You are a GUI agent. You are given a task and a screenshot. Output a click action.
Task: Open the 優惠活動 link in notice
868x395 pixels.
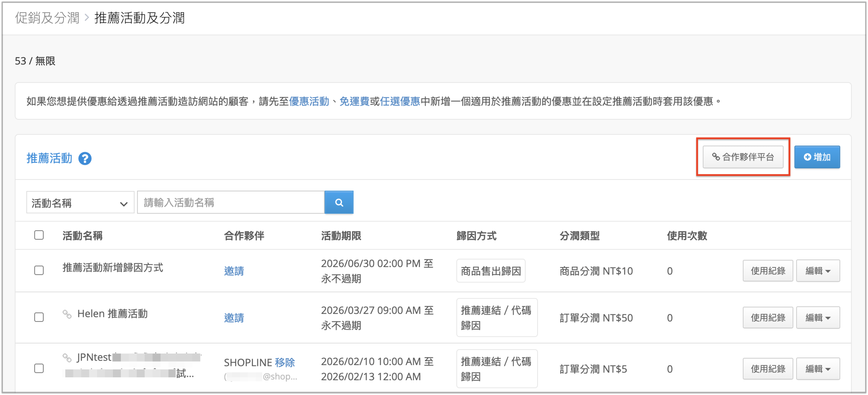pyautogui.click(x=309, y=101)
